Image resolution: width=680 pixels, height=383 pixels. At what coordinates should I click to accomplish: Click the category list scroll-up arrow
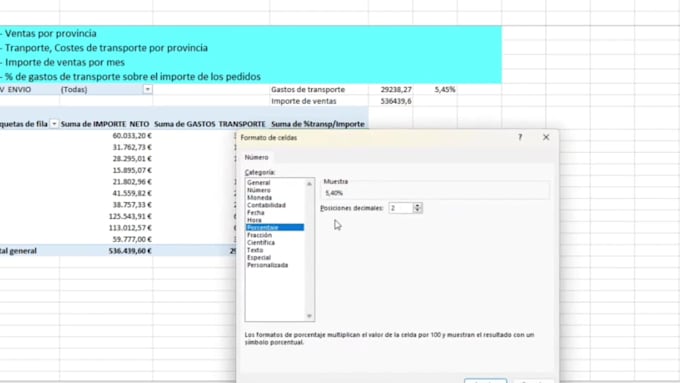click(309, 184)
